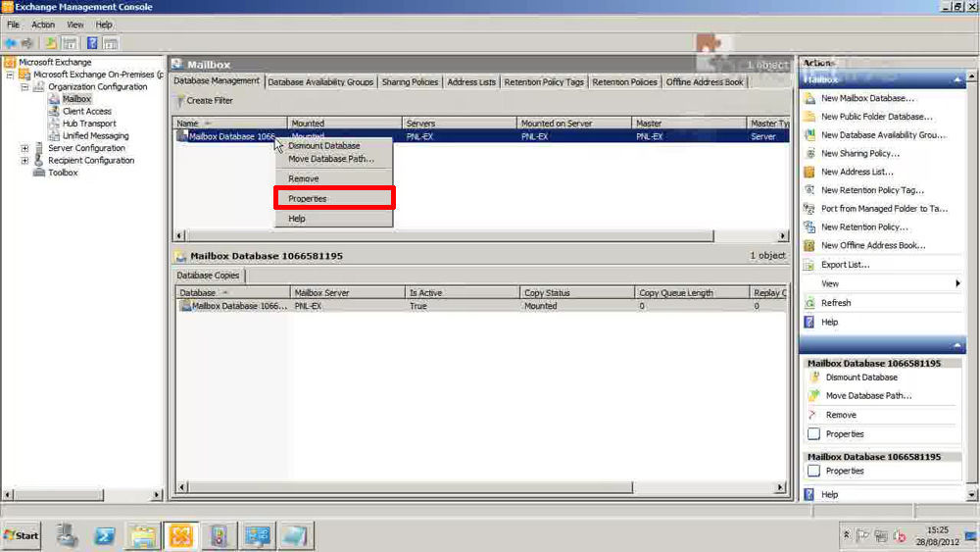Viewport: 980px width, 552px height.
Task: Click the Move Database Path icon in Actions
Action: 813,396
